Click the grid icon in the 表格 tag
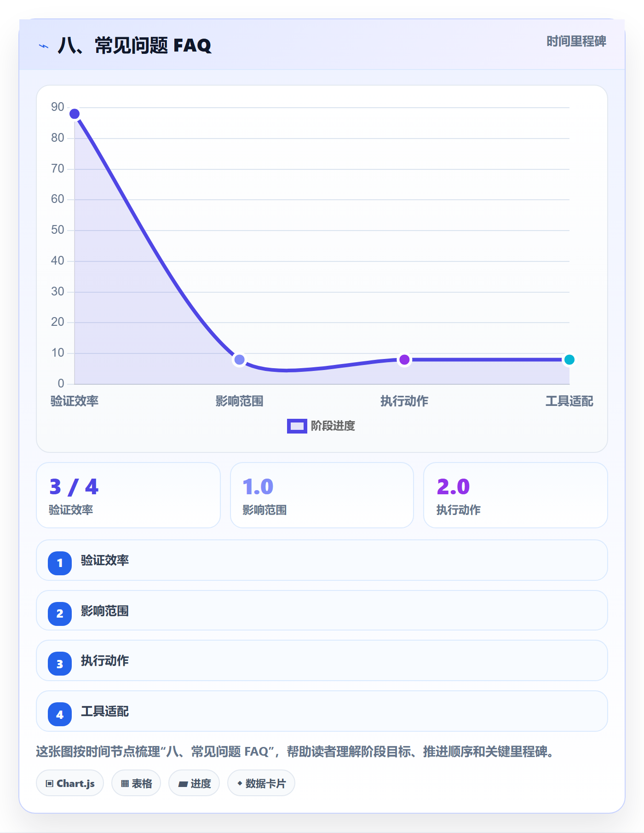The image size is (644, 833). (x=125, y=783)
